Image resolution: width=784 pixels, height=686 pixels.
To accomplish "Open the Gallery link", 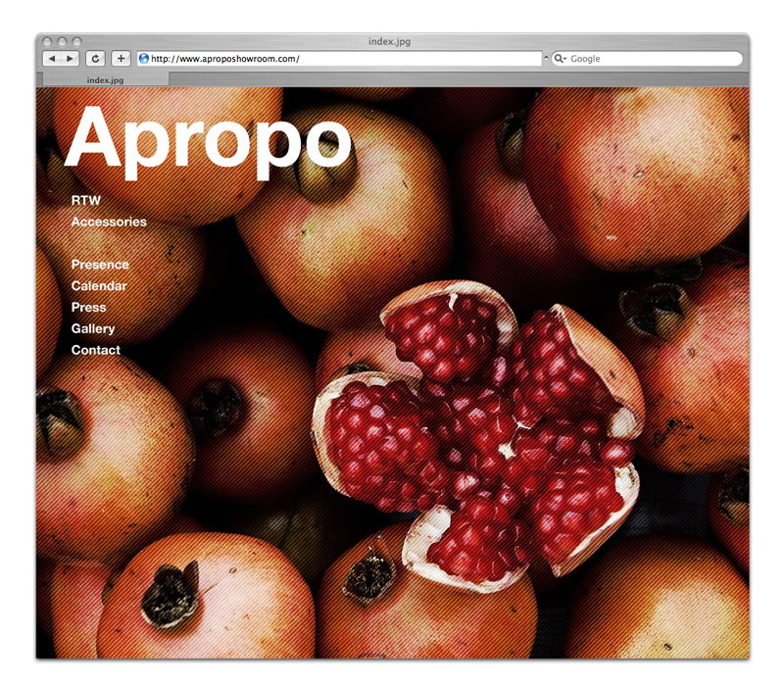I will 93,329.
